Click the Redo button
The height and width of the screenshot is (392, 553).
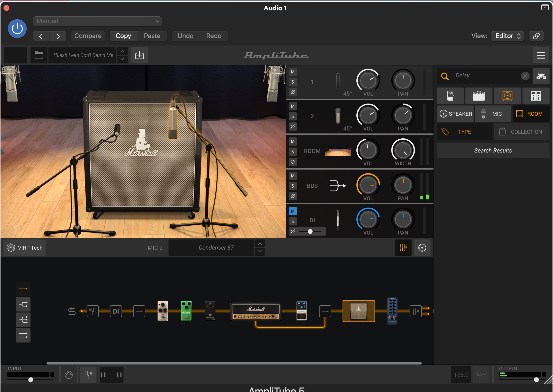click(214, 36)
